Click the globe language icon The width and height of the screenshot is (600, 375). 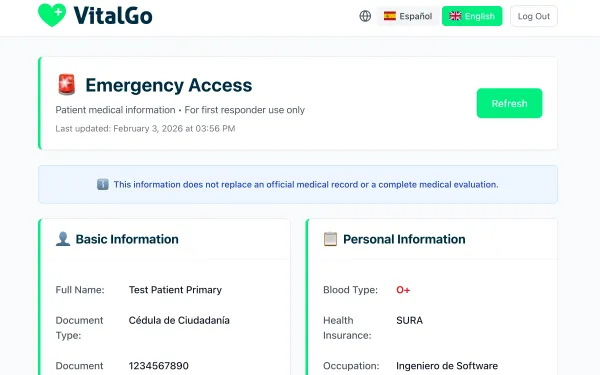tap(365, 16)
